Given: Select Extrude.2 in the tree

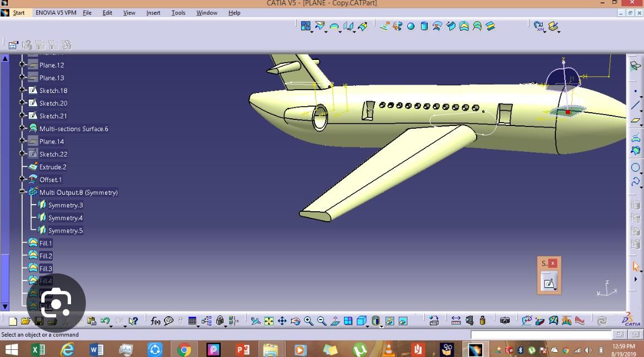Looking at the screenshot, I should click(53, 167).
